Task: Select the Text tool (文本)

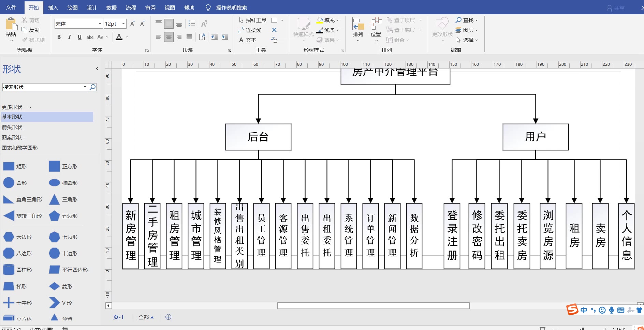Action: [x=248, y=40]
